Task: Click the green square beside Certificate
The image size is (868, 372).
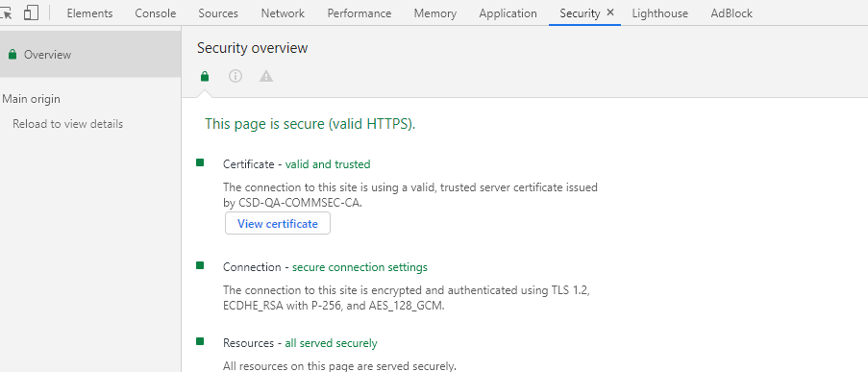Action: click(x=200, y=162)
